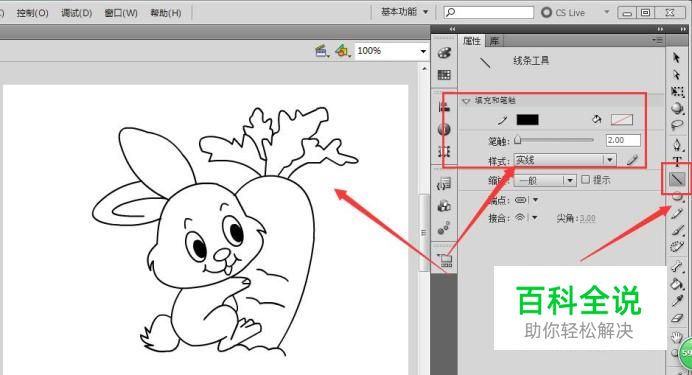
Task: Open the 帮助(H) menu
Action: 166,13
